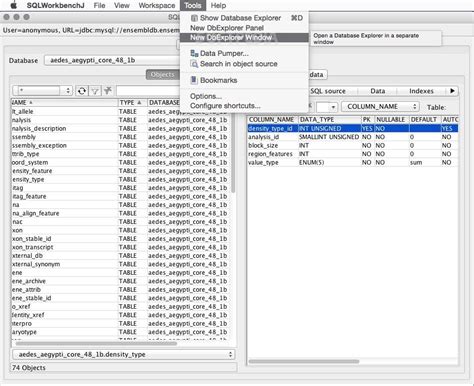Sort by the DATABASE column header
The height and width of the screenshot is (386, 474).
pyautogui.click(x=164, y=103)
